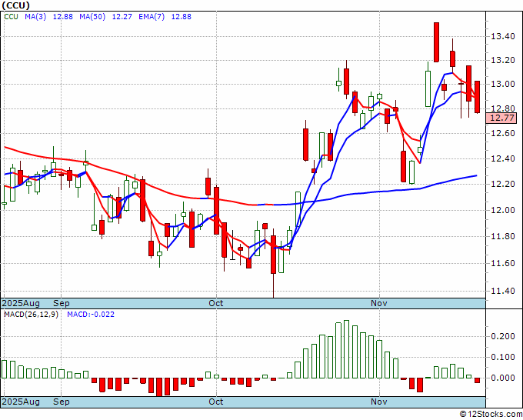Click the 11.80 price axis label
The image size is (523, 420).
pyautogui.click(x=503, y=236)
